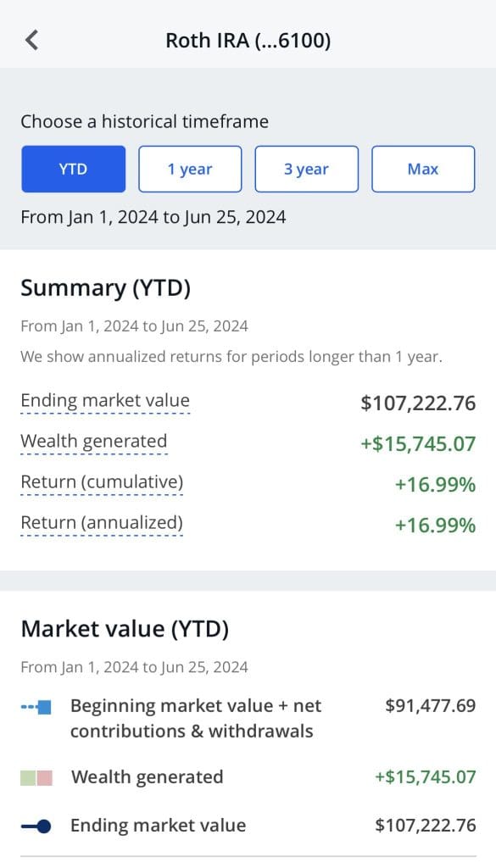
Task: View the Return (cumulative) explanation
Action: coord(102,482)
